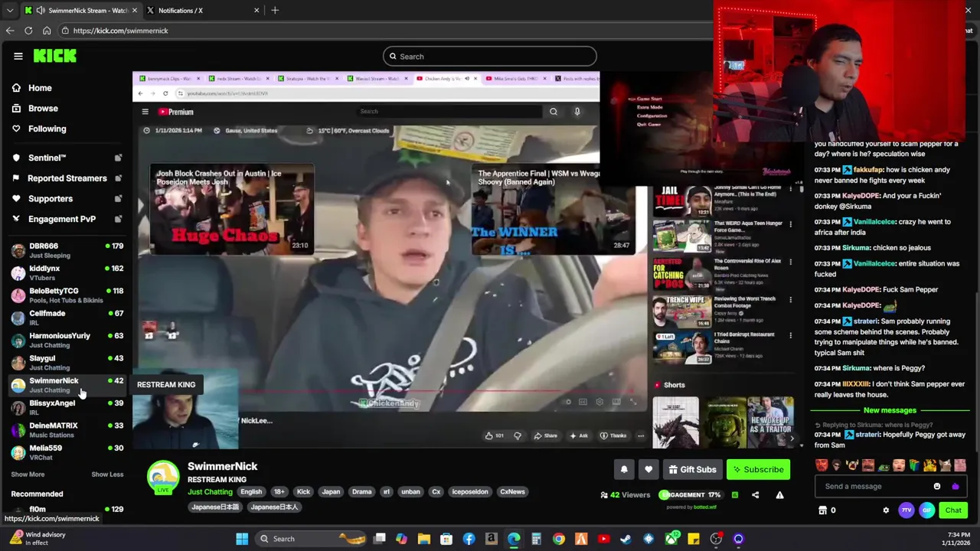The height and width of the screenshot is (551, 980).
Task: Open OBS Studio from the taskbar
Action: click(716, 539)
